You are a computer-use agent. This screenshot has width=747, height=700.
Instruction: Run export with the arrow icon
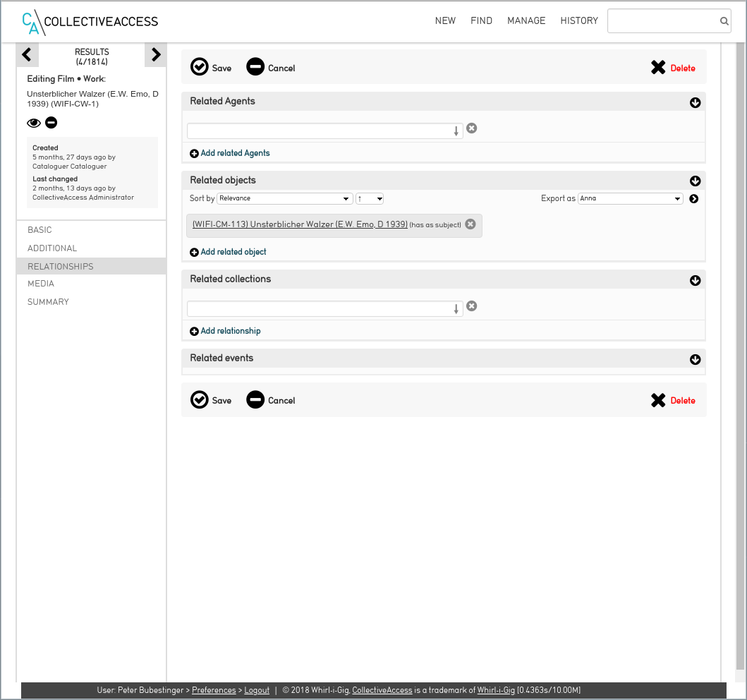[694, 199]
